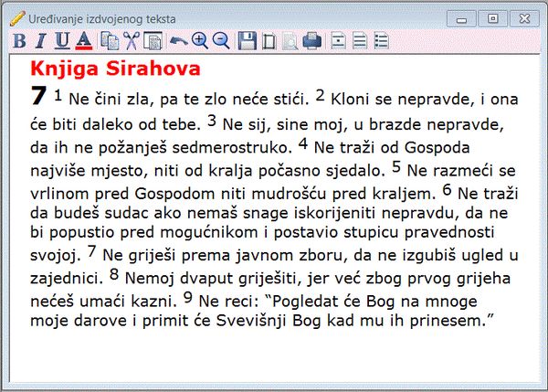Set medium line spacing
The height and width of the screenshot is (392, 548).
click(360, 40)
